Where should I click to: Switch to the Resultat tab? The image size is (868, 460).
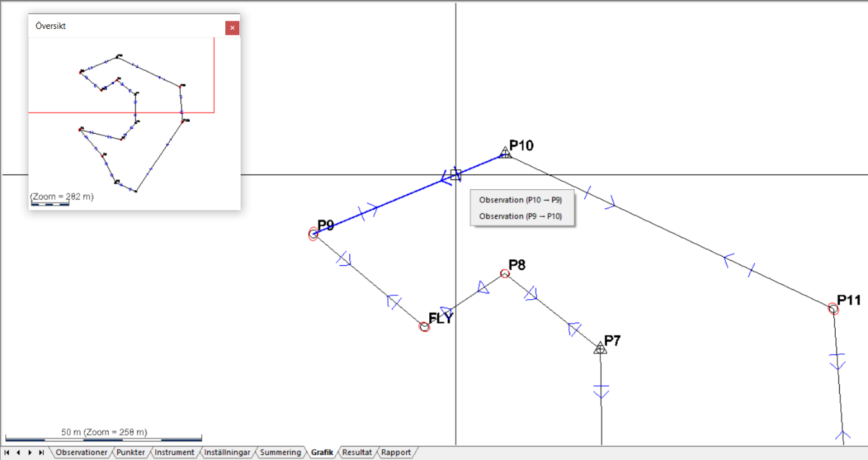tap(357, 453)
